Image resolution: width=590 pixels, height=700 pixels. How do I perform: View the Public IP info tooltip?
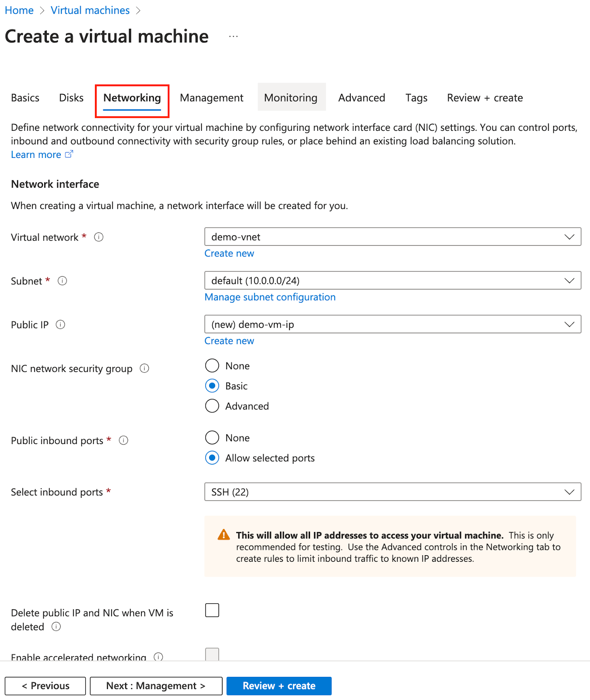[x=61, y=325]
